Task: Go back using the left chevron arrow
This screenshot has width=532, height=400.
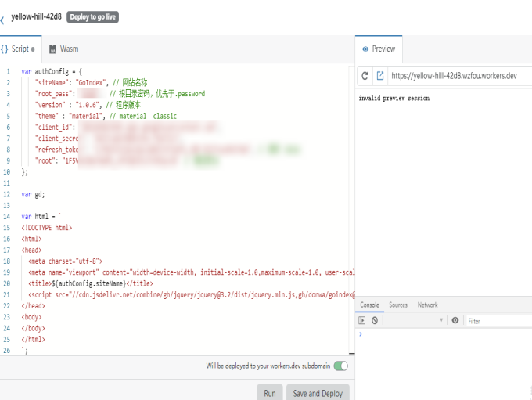Action: (2, 20)
